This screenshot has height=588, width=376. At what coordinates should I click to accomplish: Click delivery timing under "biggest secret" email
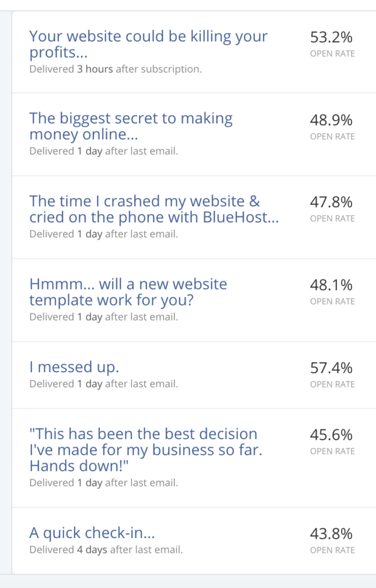tap(104, 152)
